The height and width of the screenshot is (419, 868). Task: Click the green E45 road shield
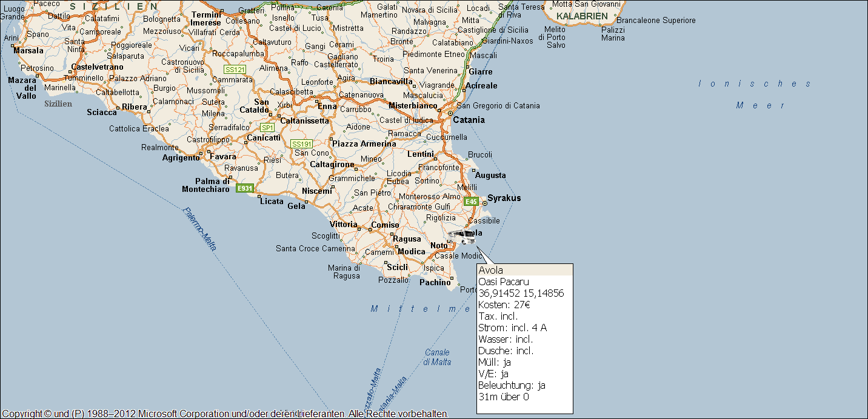click(471, 201)
